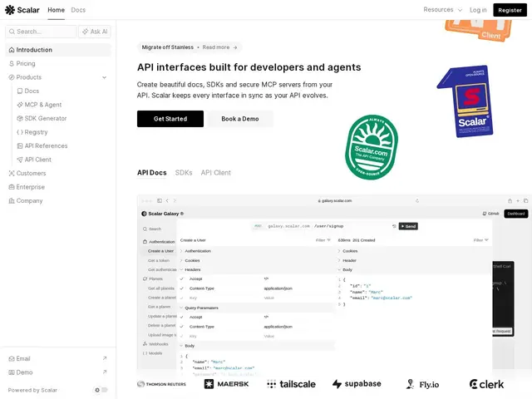Focus the sidebar Search field

[x=41, y=32]
